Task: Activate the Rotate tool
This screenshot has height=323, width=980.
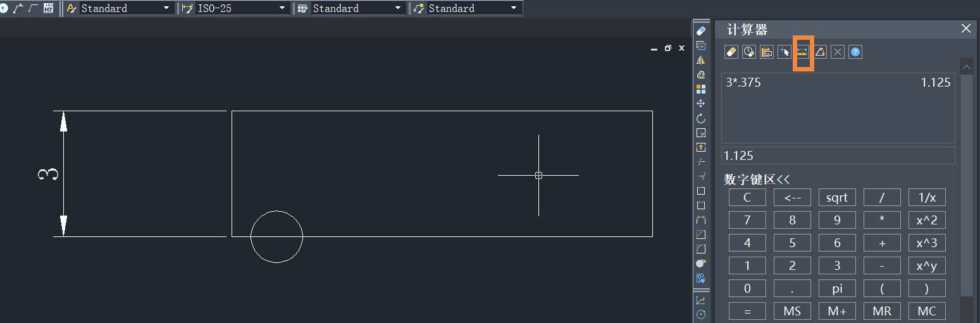Action: click(x=700, y=118)
